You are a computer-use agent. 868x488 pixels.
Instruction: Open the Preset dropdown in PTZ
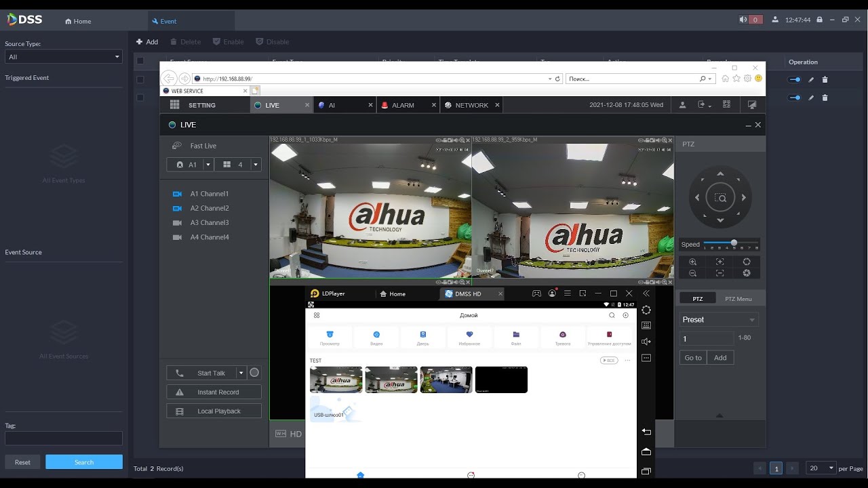click(719, 320)
